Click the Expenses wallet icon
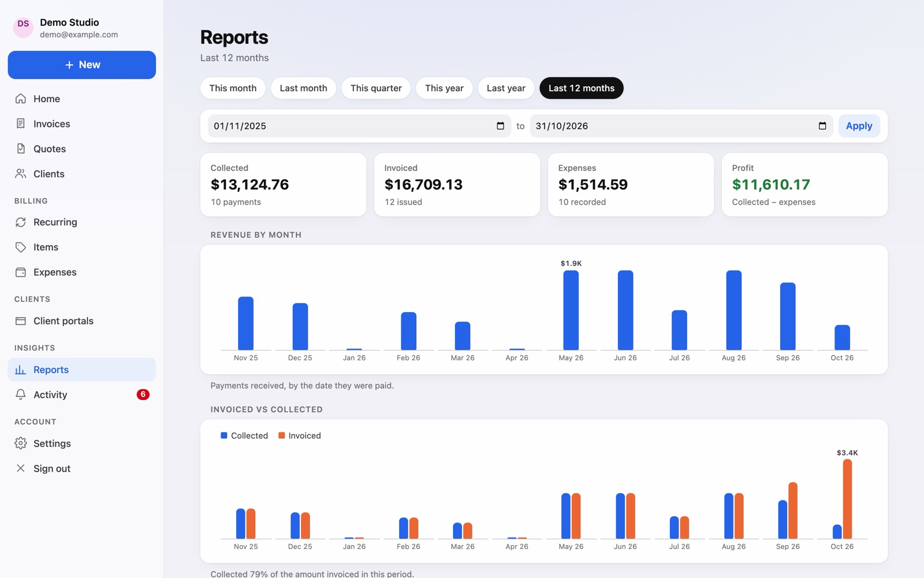 [21, 272]
